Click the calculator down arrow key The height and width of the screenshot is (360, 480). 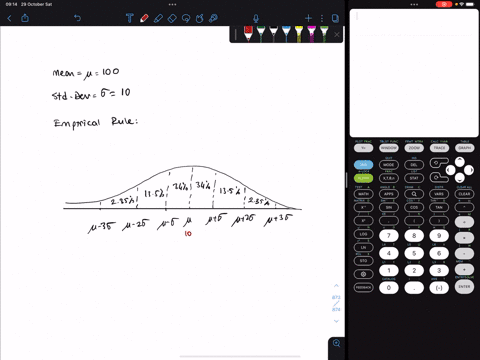(460, 177)
